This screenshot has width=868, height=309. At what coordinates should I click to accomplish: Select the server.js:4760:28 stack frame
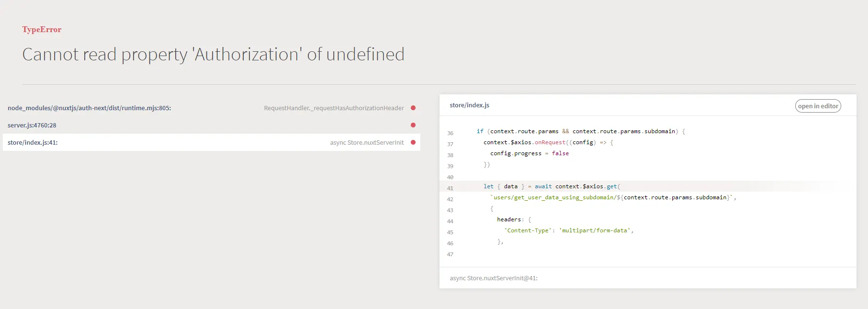coord(32,126)
